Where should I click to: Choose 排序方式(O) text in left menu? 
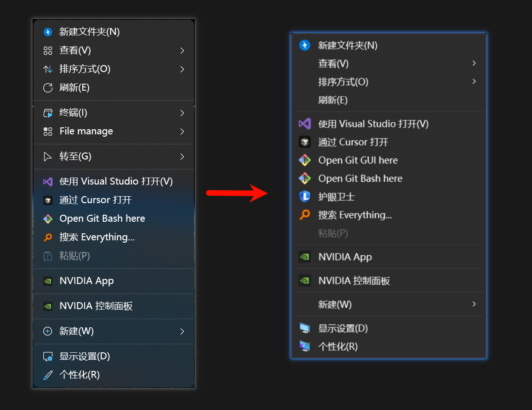85,69
